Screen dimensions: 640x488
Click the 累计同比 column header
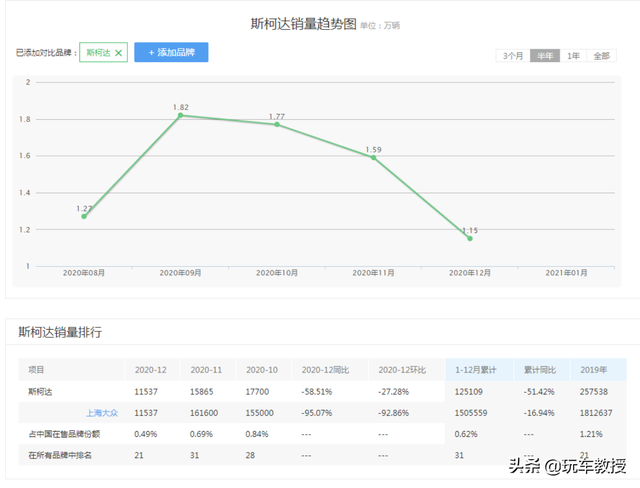tap(540, 370)
